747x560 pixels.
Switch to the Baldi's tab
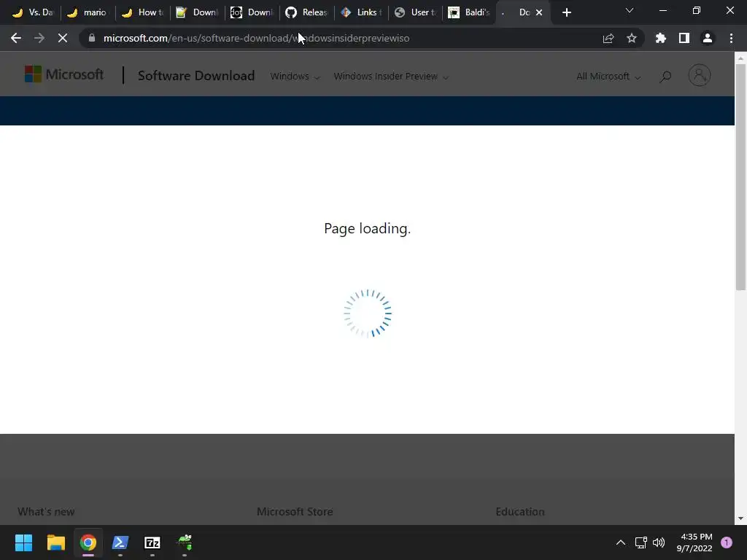coord(470,12)
